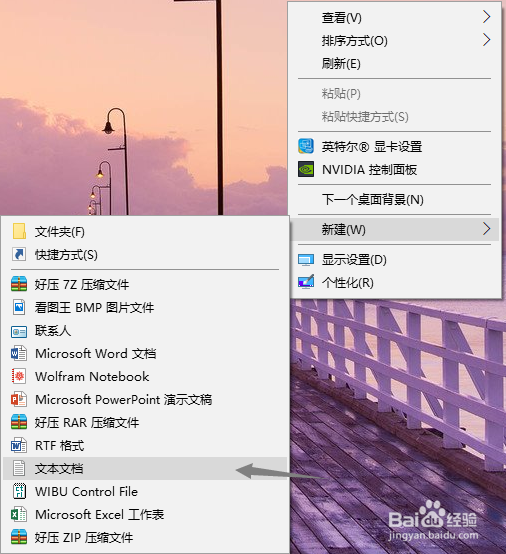Image resolution: width=506 pixels, height=554 pixels.
Task: Click the BMP image icon beside 看图王
Action: 19,307
